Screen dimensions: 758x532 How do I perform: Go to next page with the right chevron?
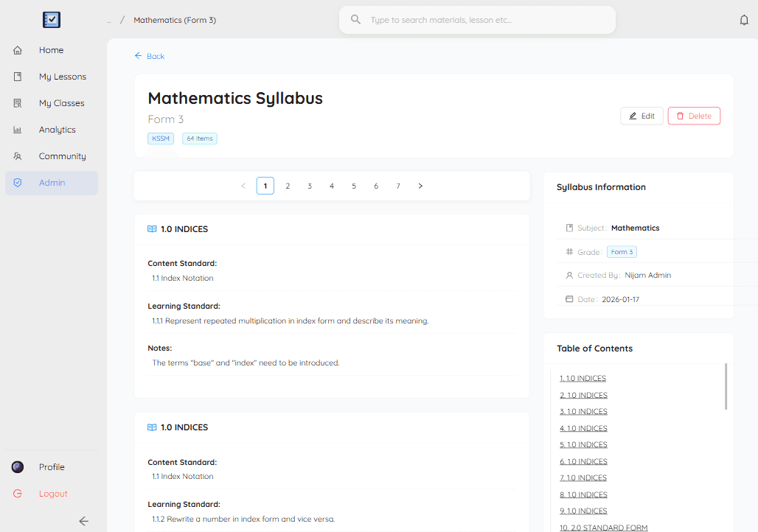(420, 186)
